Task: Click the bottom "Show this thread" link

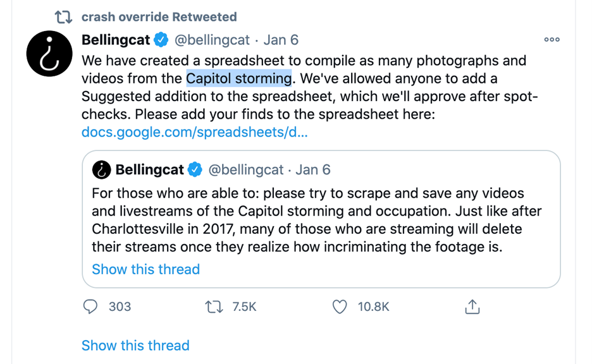Action: pyautogui.click(x=135, y=346)
